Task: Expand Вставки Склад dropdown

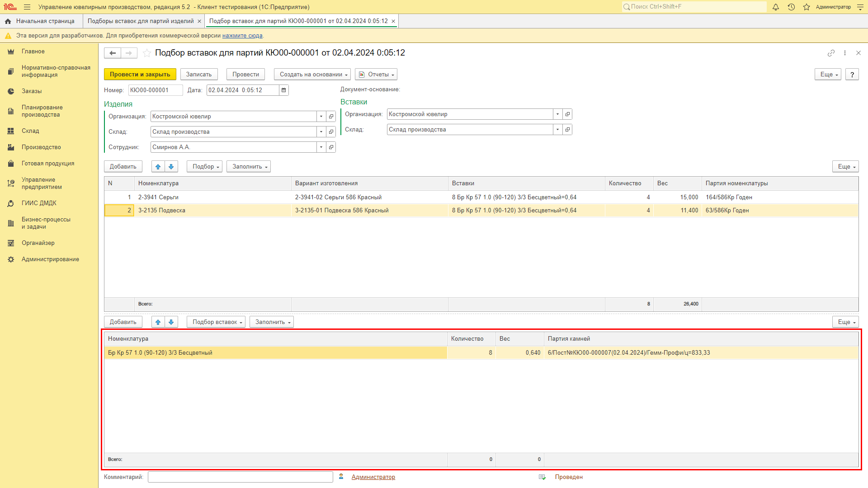Action: [x=557, y=130]
